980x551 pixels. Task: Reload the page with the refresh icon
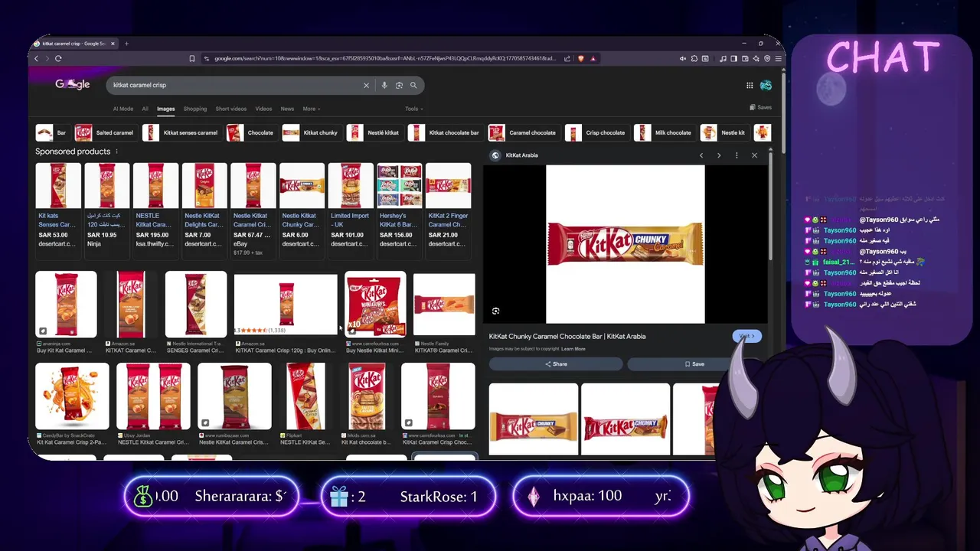(58, 58)
